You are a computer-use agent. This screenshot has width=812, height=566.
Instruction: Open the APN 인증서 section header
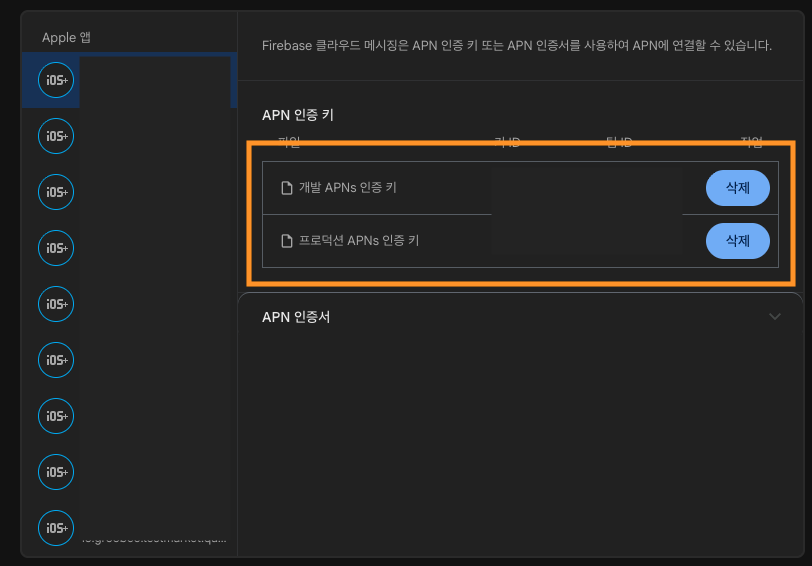(x=520, y=317)
